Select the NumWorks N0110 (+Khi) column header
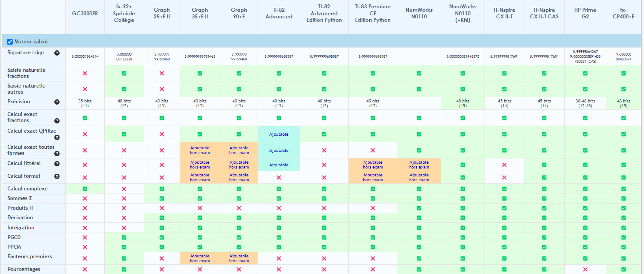Image resolution: width=644 pixels, height=274 pixels. coord(463,14)
